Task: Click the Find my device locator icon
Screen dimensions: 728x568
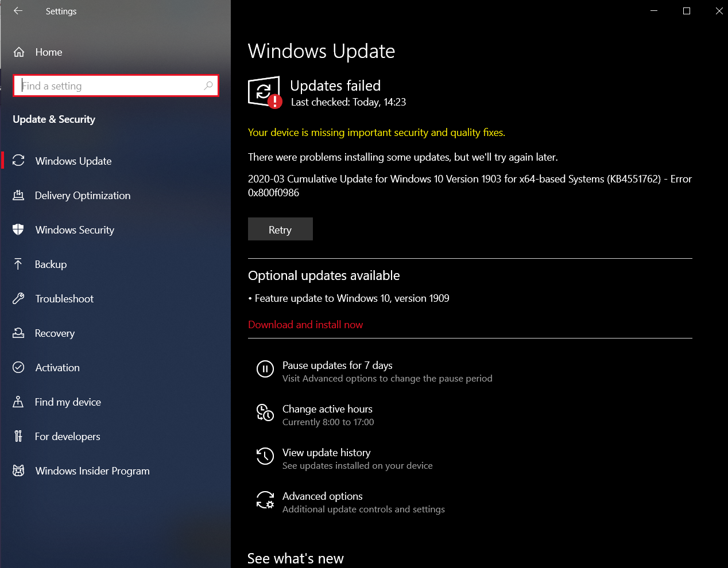Action: (18, 402)
